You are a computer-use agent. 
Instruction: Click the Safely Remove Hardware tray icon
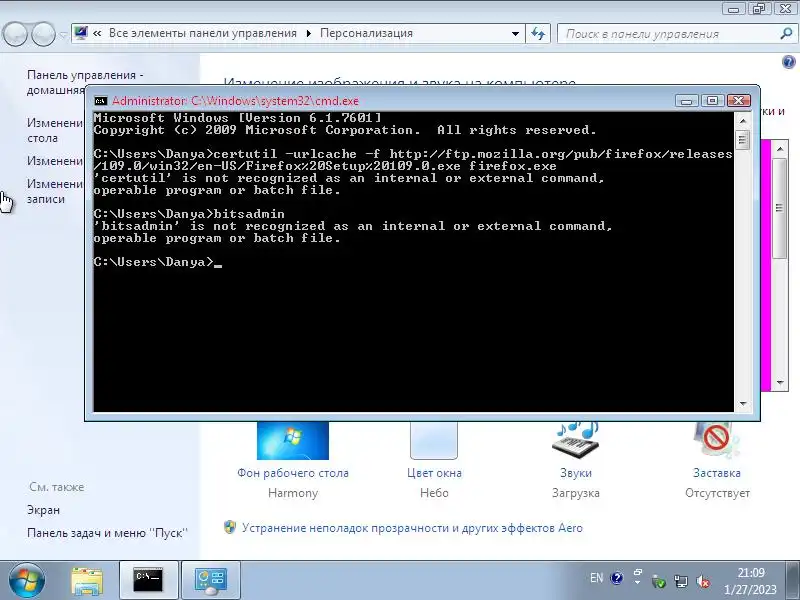(658, 581)
